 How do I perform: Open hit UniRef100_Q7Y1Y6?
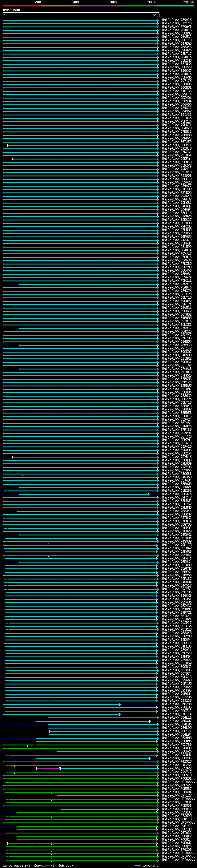[x=177, y=23]
